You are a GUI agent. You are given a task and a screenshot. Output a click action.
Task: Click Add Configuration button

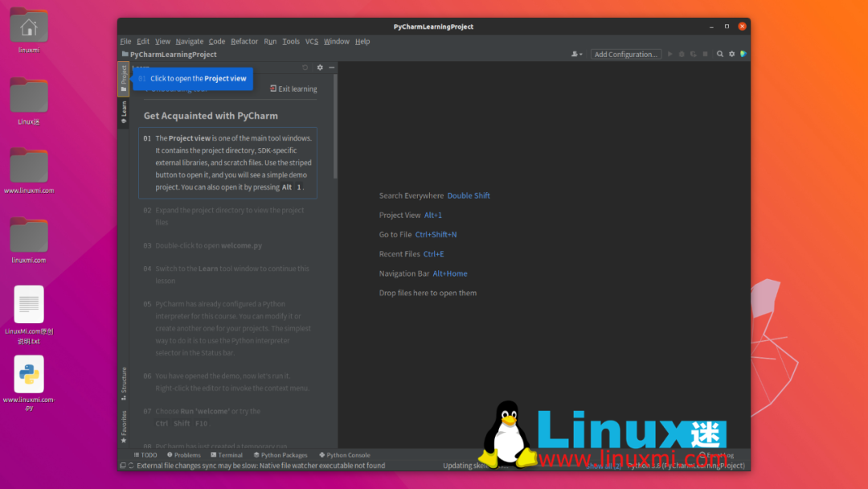[x=625, y=54]
